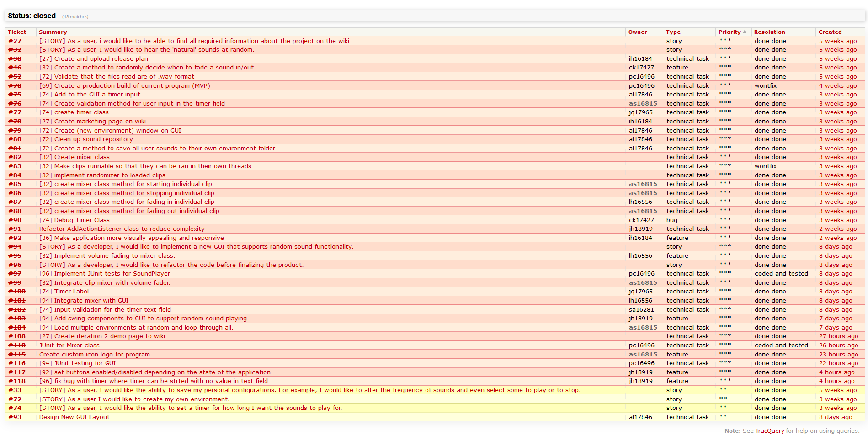
Task: Click 'coded and tested' resolution in row #97
Action: pos(781,274)
